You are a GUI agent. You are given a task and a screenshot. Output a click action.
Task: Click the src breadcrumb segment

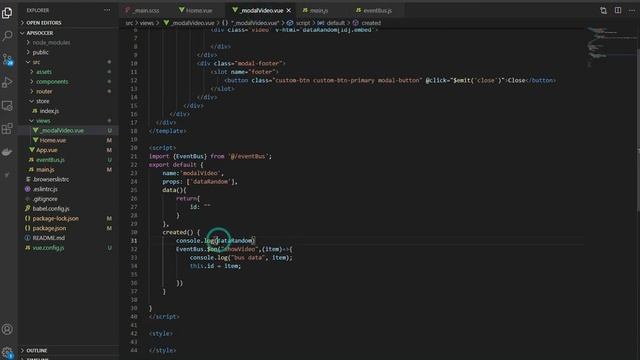(x=129, y=23)
